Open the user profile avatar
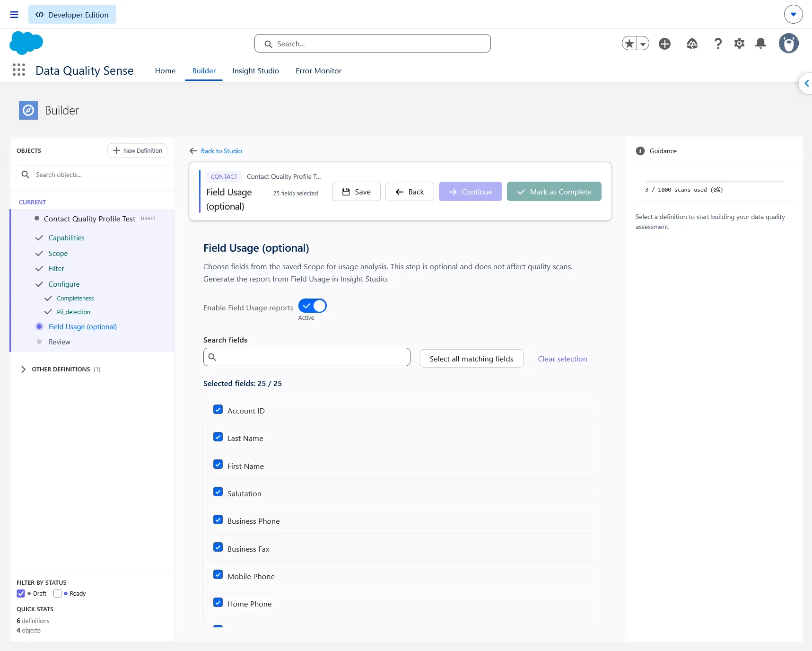Screen dimensions: 812x651 pos(788,44)
